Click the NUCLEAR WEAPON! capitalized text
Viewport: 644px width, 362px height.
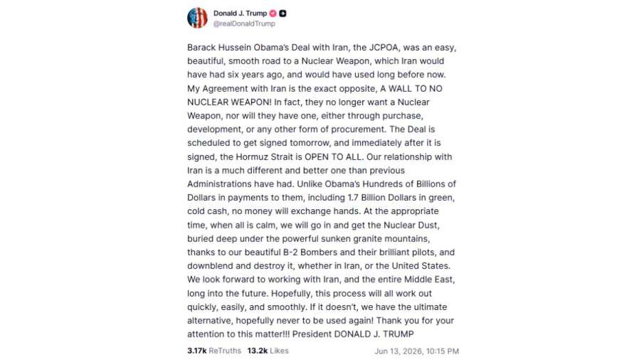[x=229, y=102]
